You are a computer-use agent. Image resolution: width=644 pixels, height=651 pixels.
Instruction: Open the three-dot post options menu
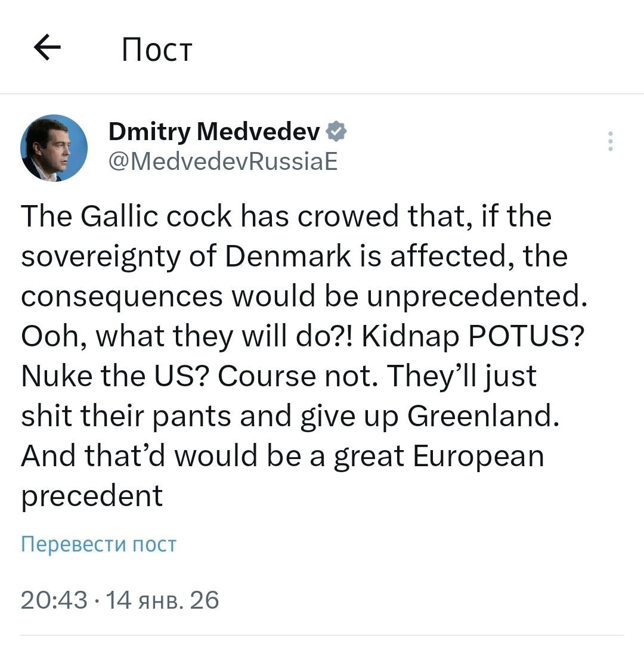(x=610, y=141)
